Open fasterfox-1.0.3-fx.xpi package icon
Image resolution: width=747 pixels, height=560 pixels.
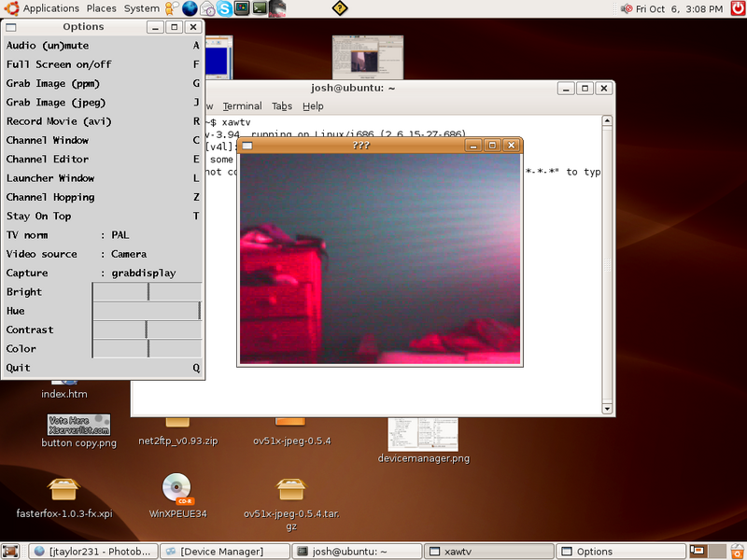tap(64, 489)
